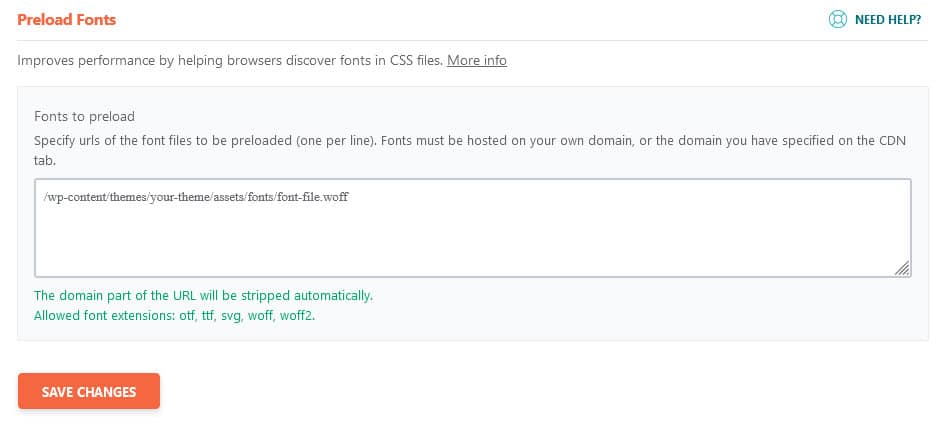Open the More info link
The height and width of the screenshot is (422, 947).
[x=477, y=60]
